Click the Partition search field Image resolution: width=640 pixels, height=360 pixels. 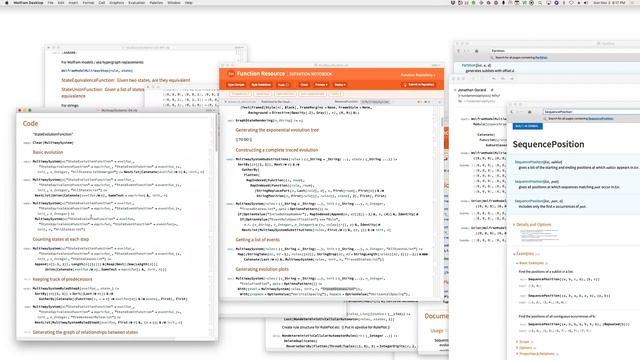[x=564, y=51]
